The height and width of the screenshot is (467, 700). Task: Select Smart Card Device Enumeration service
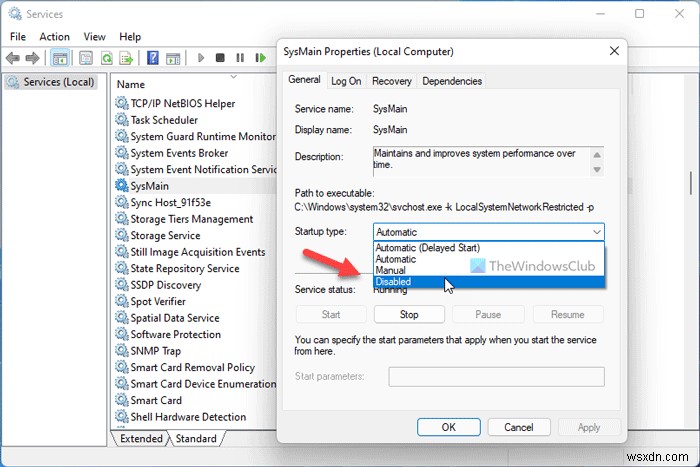point(196,384)
